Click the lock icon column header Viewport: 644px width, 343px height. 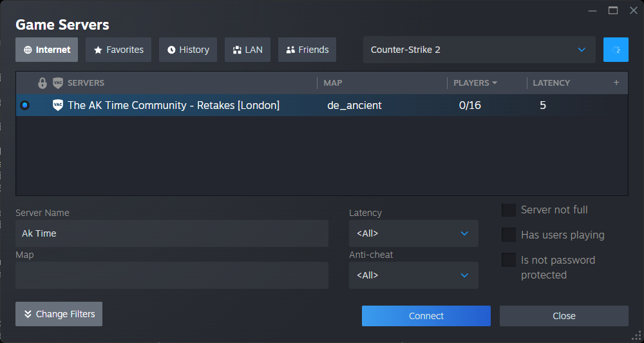tap(43, 83)
